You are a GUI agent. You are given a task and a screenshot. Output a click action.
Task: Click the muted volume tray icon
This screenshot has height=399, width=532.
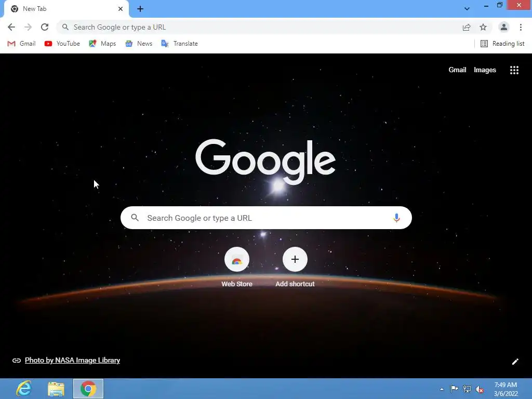click(x=480, y=390)
